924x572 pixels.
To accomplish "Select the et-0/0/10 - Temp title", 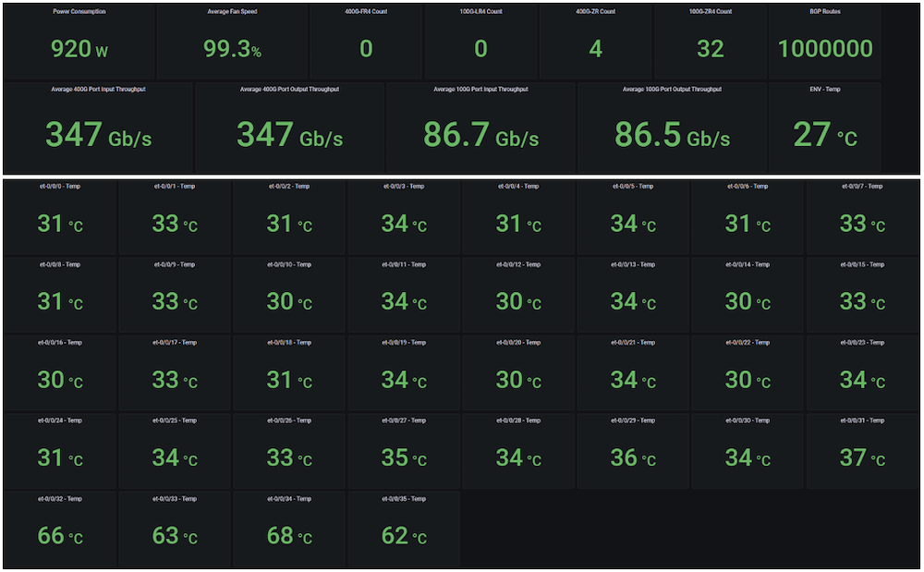I will point(289,264).
